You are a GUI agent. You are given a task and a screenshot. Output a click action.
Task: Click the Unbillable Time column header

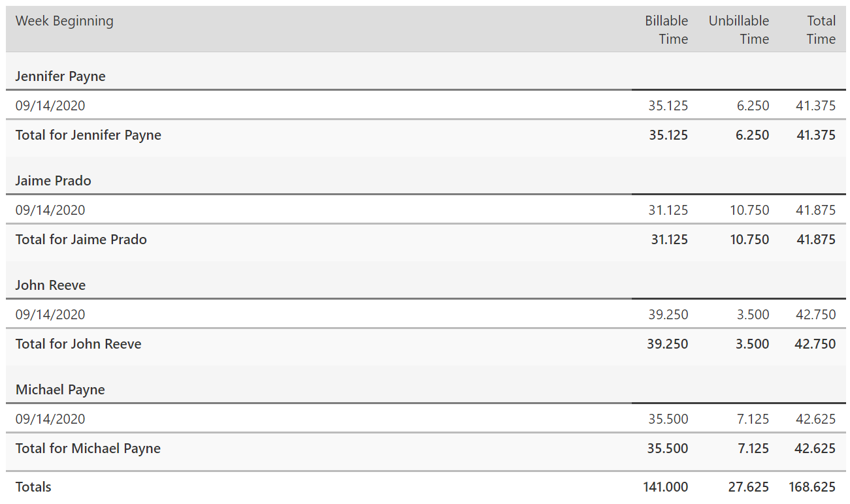(x=739, y=30)
